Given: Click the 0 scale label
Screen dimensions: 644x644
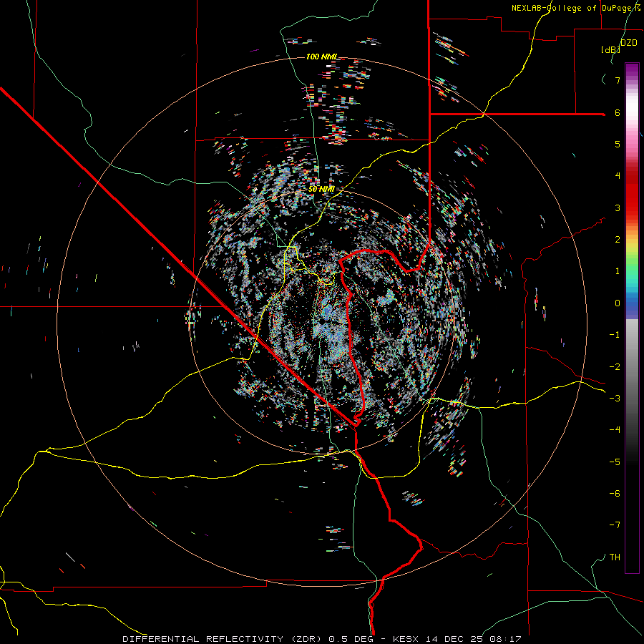Looking at the screenshot, I should 618,303.
